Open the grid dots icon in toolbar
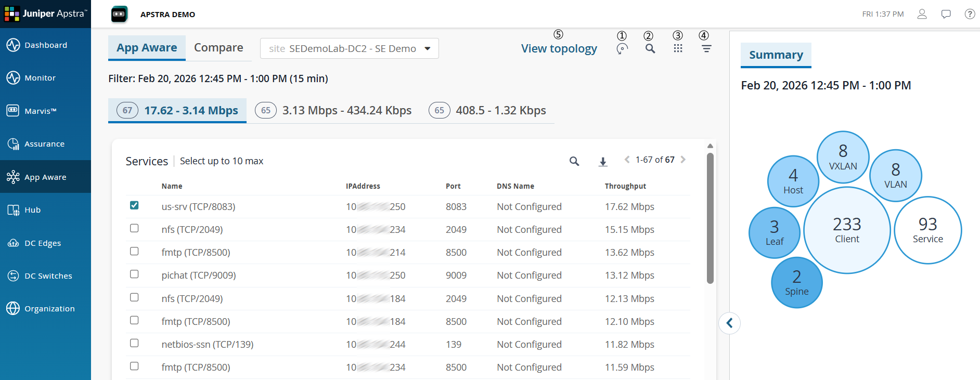This screenshot has width=980, height=380. coord(678,48)
